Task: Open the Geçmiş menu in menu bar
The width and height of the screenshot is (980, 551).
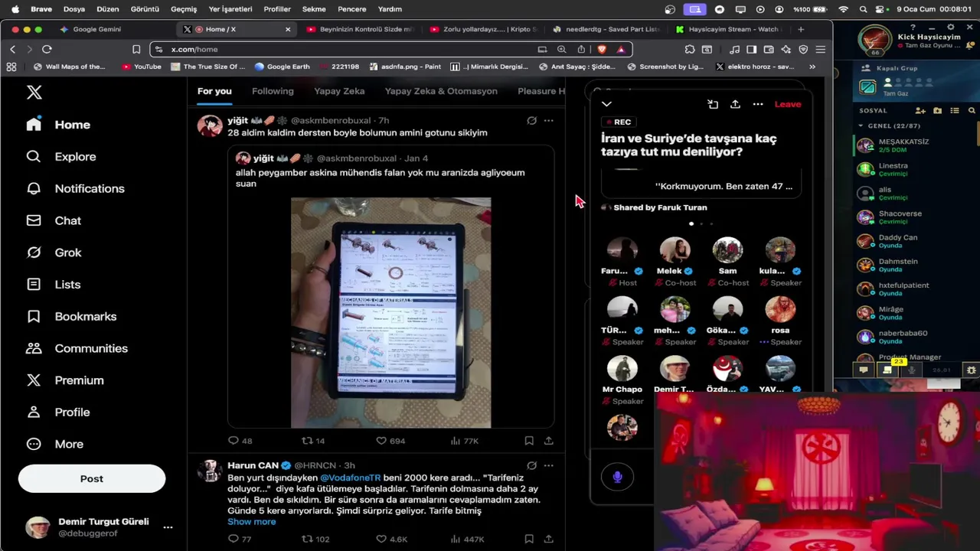Action: coord(184,9)
